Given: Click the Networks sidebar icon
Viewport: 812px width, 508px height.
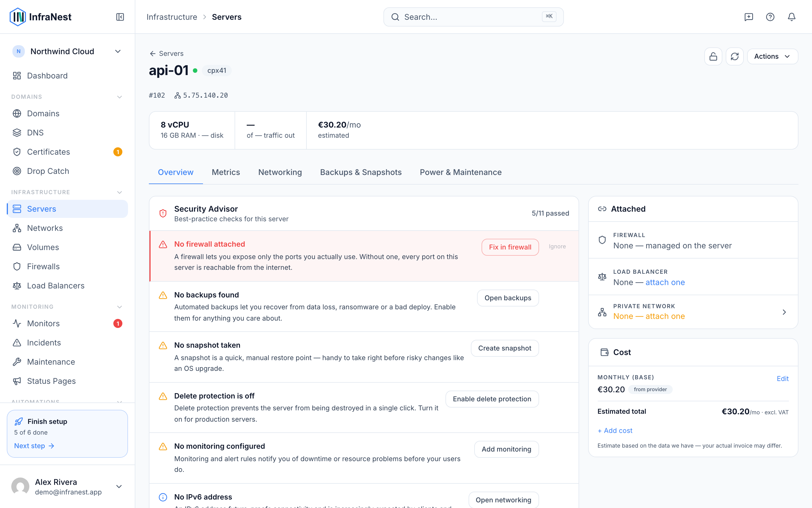Looking at the screenshot, I should coord(17,228).
